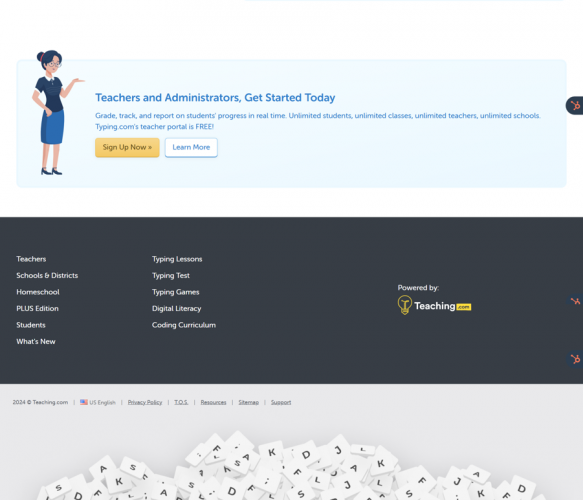Go to the Homeschool page link
This screenshot has width=583, height=500.
tap(38, 292)
